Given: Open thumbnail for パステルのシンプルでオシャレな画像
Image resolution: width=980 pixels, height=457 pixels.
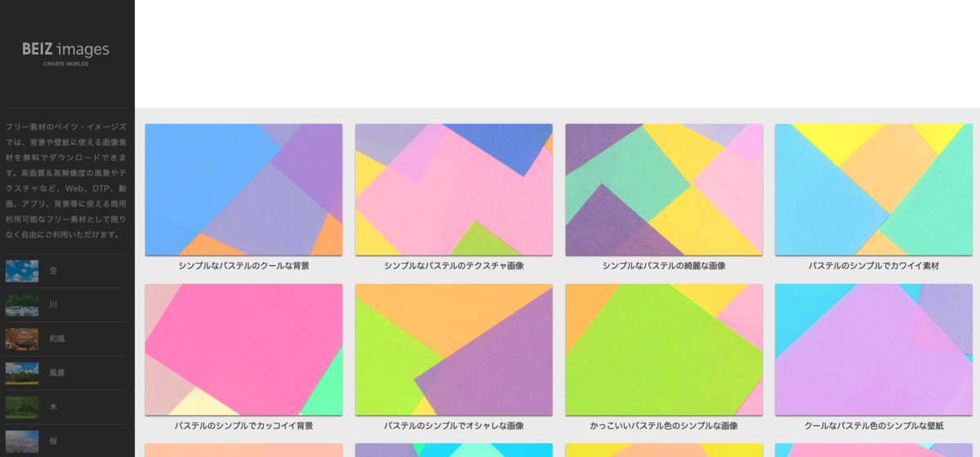Looking at the screenshot, I should tap(454, 350).
